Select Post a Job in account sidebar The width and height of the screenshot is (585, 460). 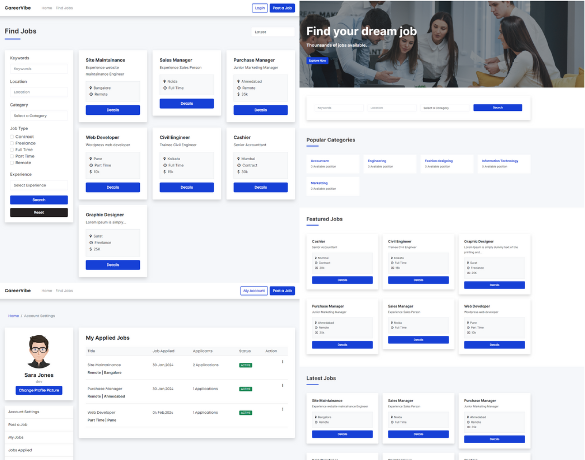click(39, 425)
